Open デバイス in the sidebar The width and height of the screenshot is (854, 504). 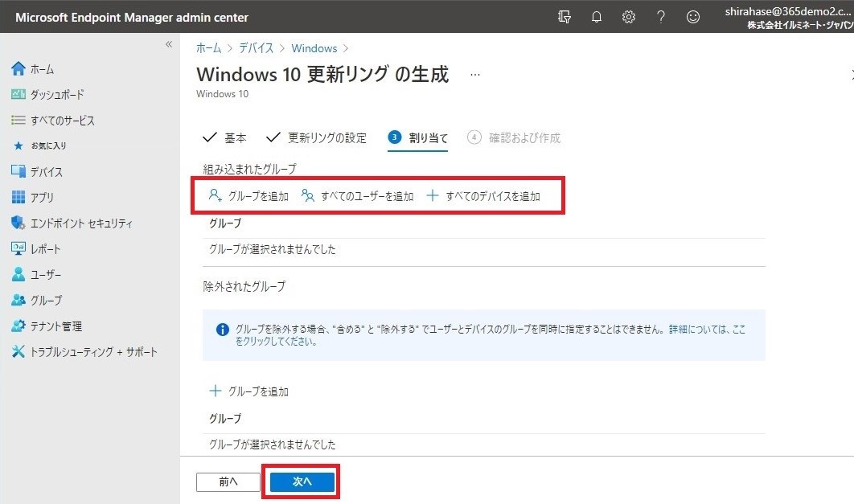coord(47,172)
